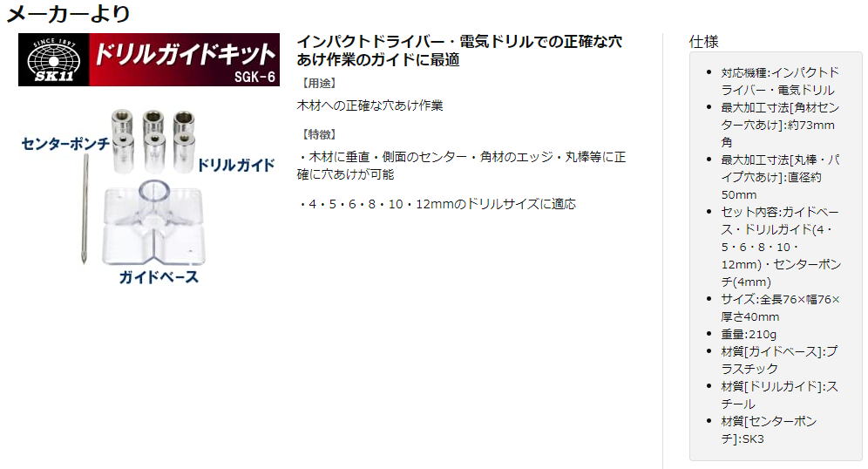Click the headline about インパクトドライバー・電気ドリル
Image resolution: width=868 pixels, height=469 pixels.
point(459,51)
